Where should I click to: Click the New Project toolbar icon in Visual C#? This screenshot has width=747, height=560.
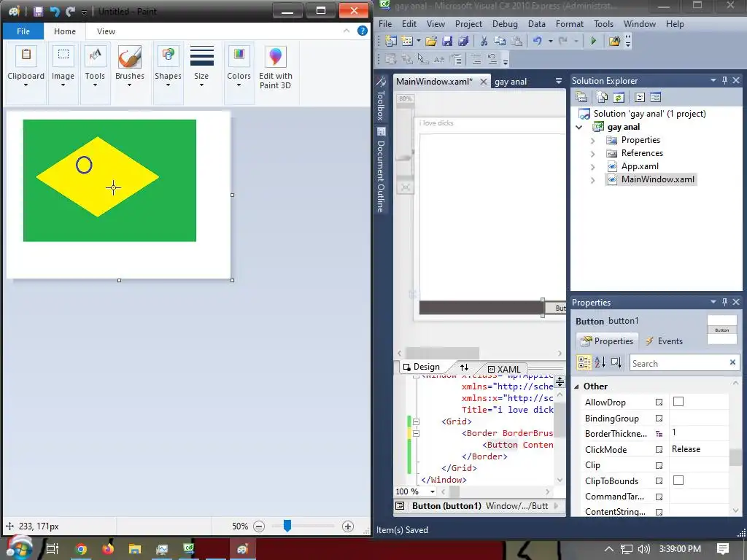coord(391,41)
